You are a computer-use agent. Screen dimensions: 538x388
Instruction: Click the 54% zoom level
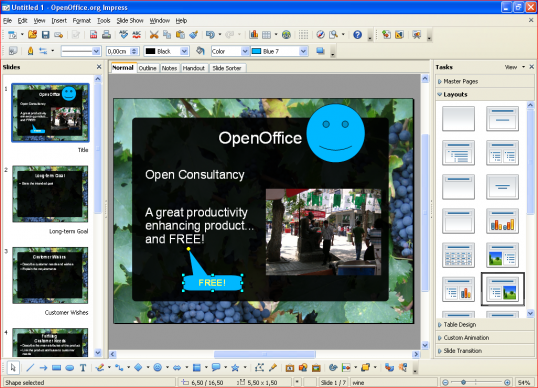click(524, 382)
